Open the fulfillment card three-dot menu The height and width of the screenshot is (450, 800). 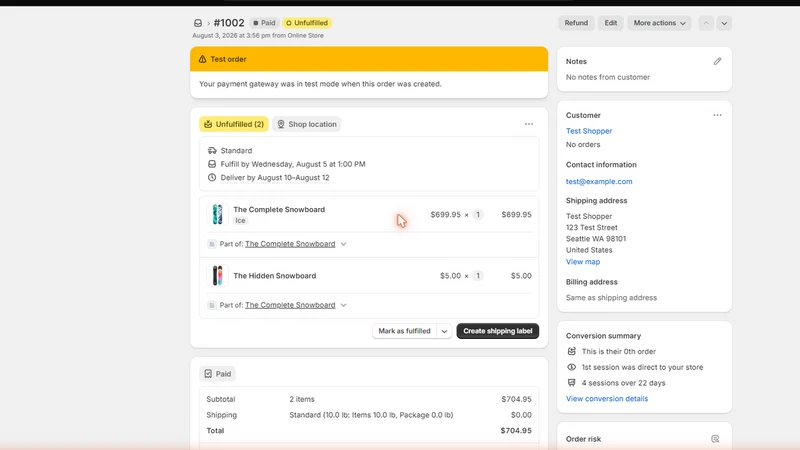click(529, 124)
